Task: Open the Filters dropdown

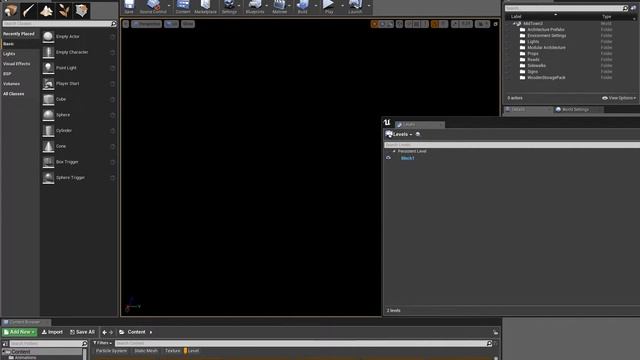Action: pyautogui.click(x=102, y=343)
